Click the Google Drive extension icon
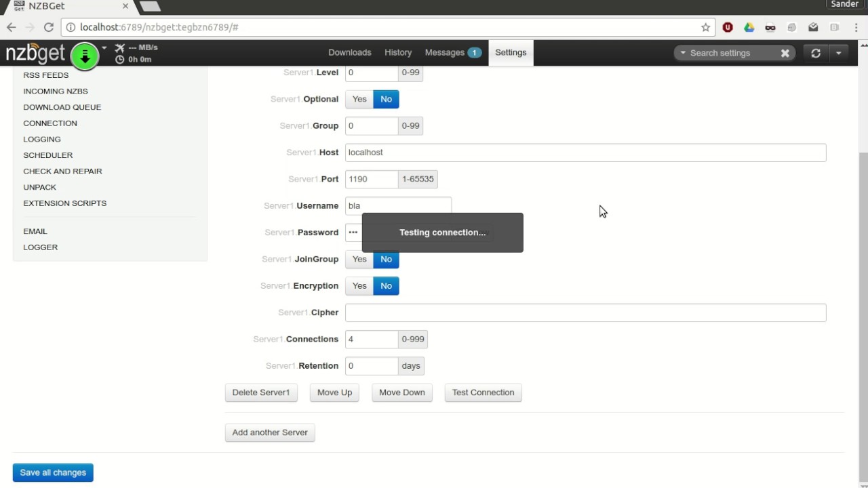 click(749, 27)
